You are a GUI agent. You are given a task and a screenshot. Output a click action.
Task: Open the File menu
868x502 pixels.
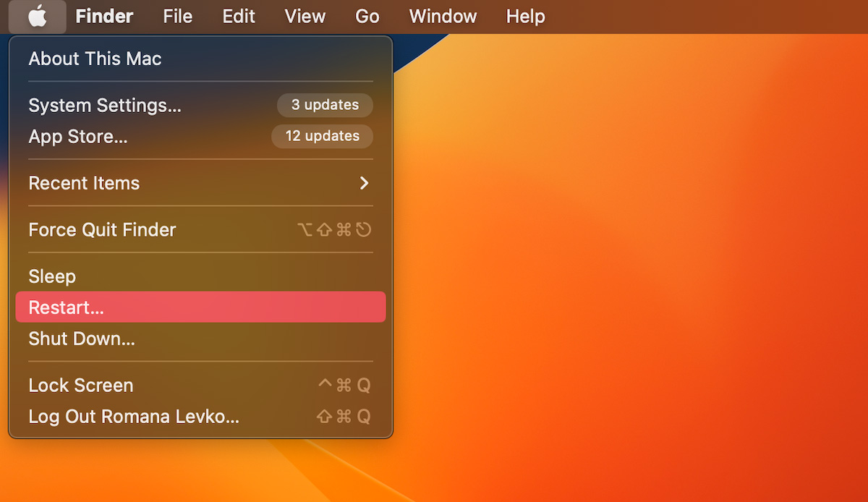coord(177,17)
